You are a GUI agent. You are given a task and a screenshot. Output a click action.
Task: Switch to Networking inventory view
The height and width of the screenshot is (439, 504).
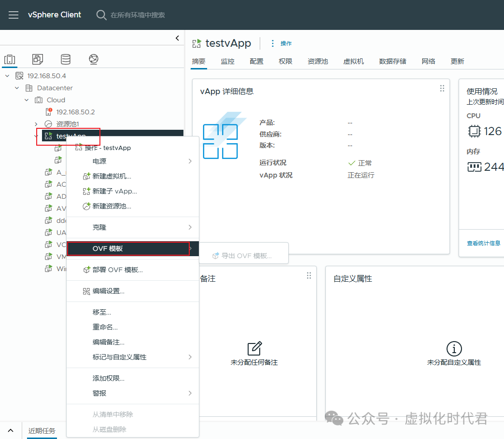click(94, 59)
